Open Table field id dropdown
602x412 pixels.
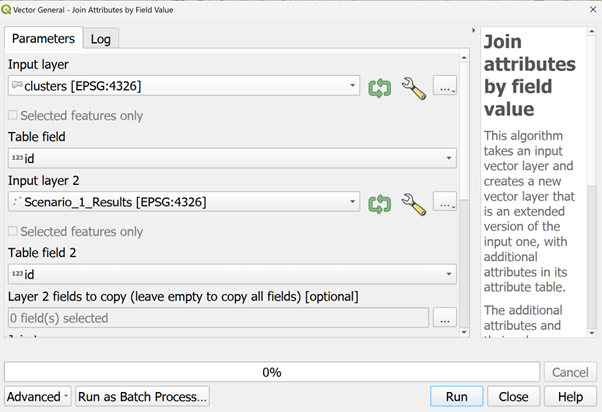(232, 158)
